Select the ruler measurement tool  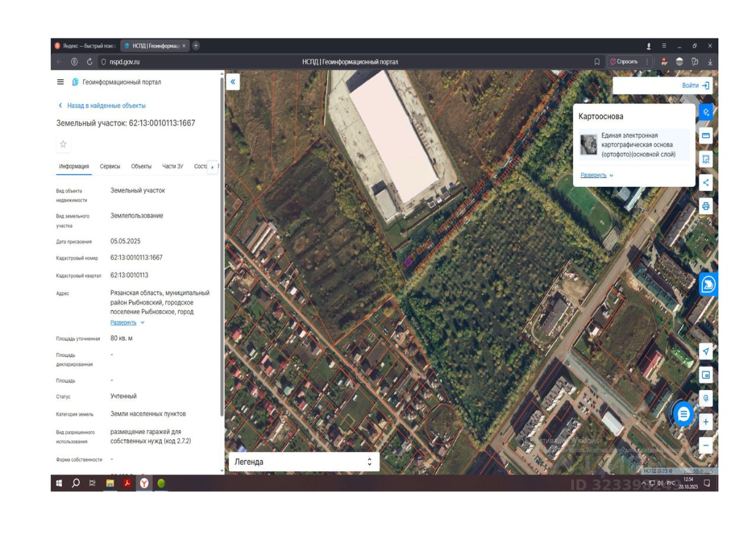point(705,135)
